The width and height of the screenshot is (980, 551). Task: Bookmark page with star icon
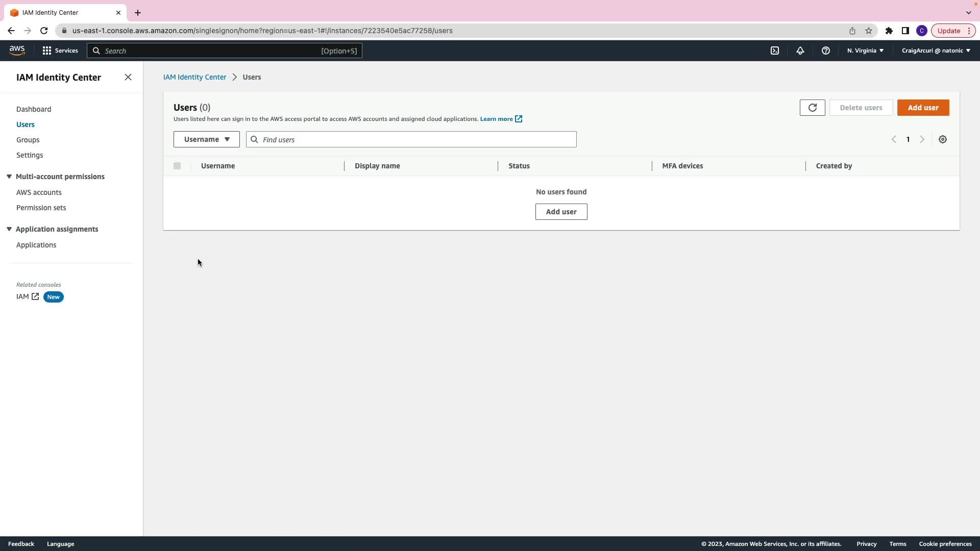(x=869, y=31)
